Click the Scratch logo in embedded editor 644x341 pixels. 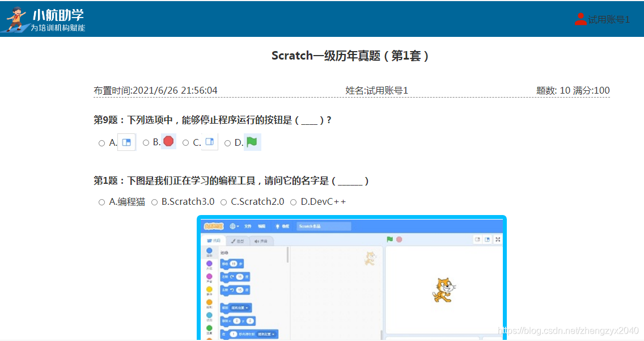(214, 226)
